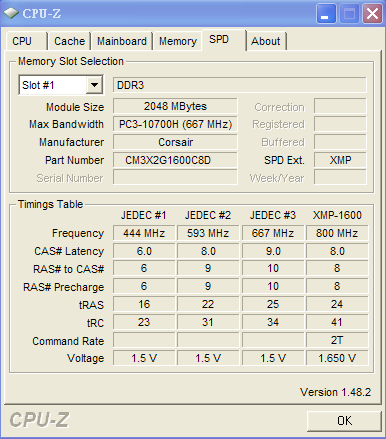
Task: Click the empty Week/Year field
Action: pos(340,177)
